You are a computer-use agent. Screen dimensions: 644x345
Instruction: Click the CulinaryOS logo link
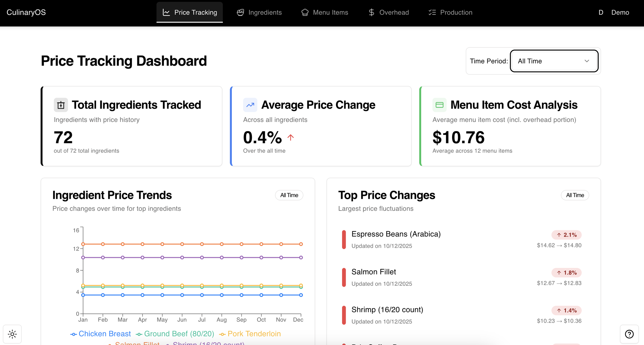(26, 12)
